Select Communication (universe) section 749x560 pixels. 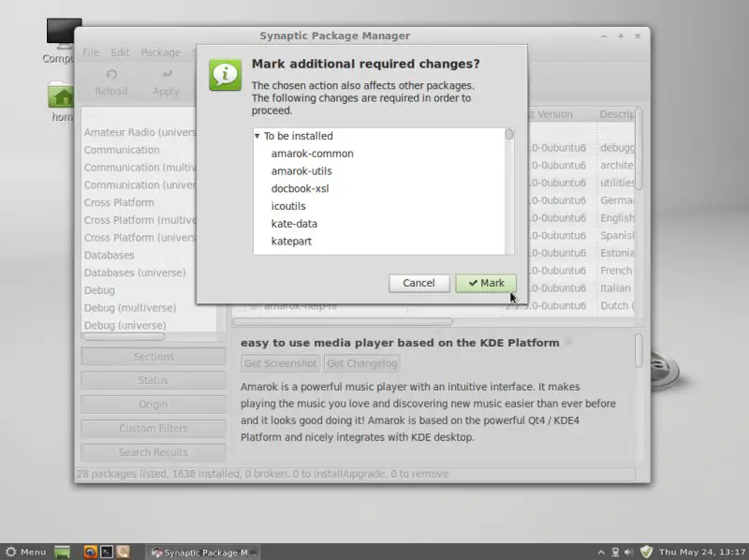(x=140, y=184)
